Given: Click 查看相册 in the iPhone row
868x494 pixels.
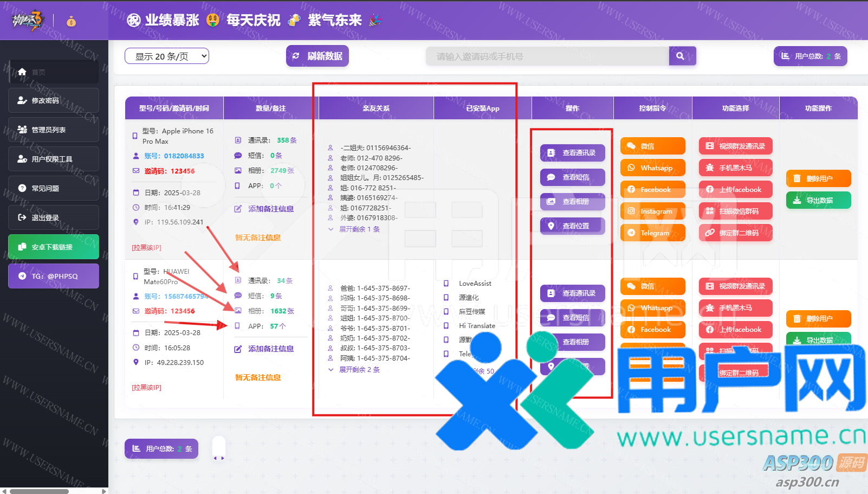Looking at the screenshot, I should pyautogui.click(x=572, y=202).
